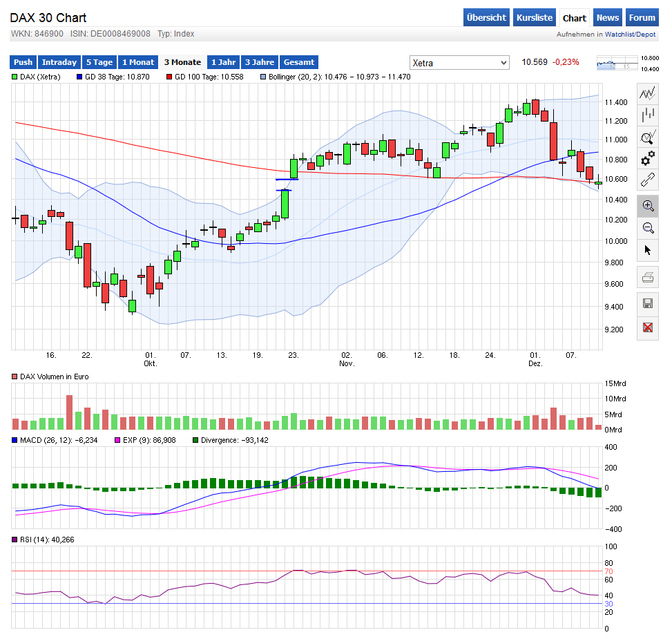Select the line chart type icon
672x639 pixels.
[648, 93]
